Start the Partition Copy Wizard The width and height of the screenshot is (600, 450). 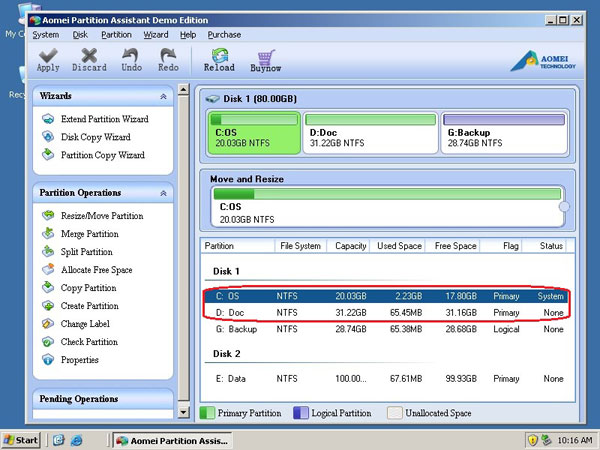pos(103,155)
